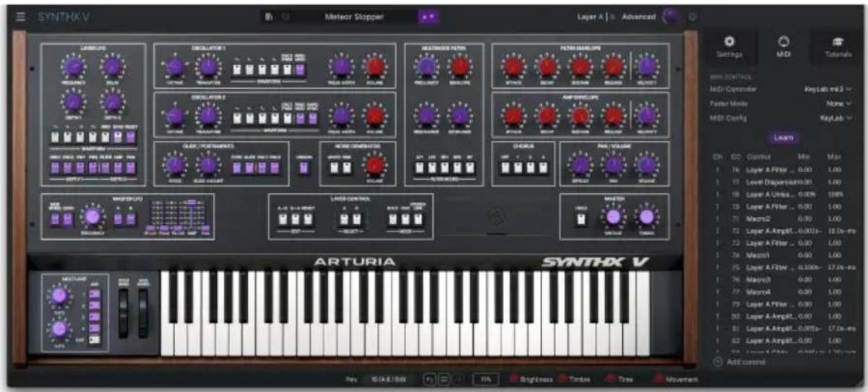Click Multimode Filter Frequency knob
The image size is (868, 392).
pyautogui.click(x=426, y=68)
